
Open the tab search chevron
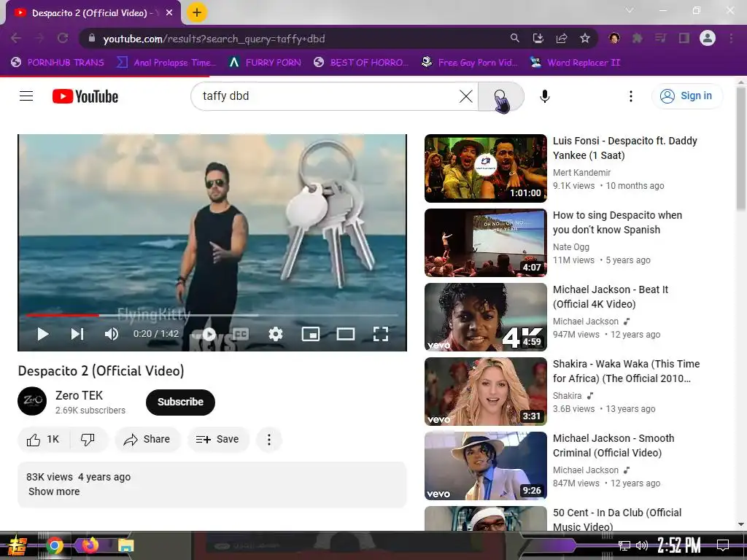[x=630, y=10]
